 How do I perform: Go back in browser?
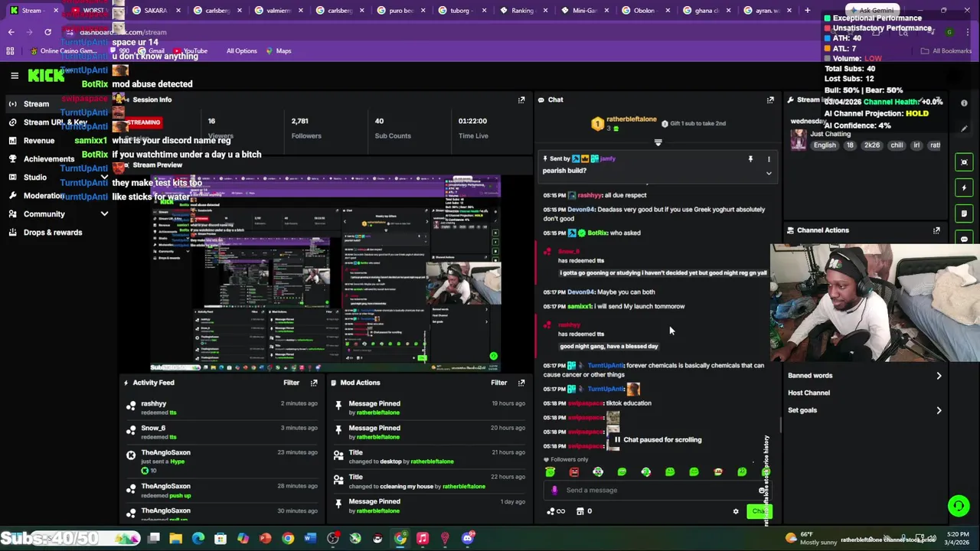[x=11, y=32]
